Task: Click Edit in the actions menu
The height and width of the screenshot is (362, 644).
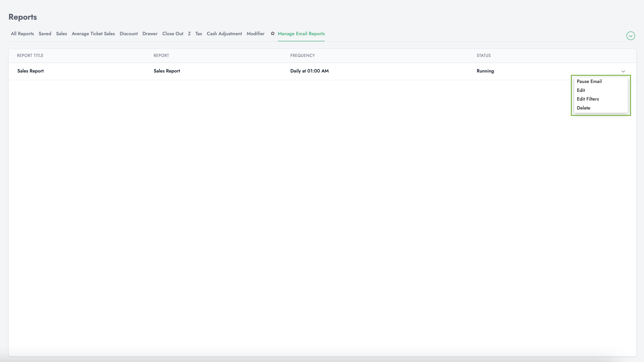Action: tap(581, 90)
